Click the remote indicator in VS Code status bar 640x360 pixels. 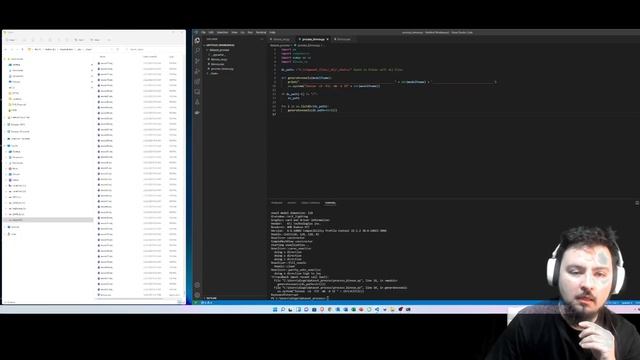pyautogui.click(x=196, y=302)
